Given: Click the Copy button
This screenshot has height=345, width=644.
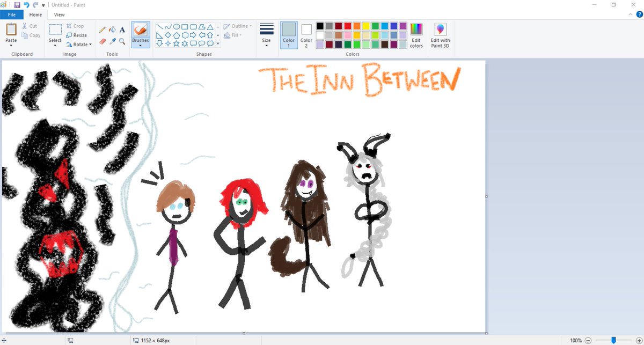Looking at the screenshot, I should [x=31, y=35].
